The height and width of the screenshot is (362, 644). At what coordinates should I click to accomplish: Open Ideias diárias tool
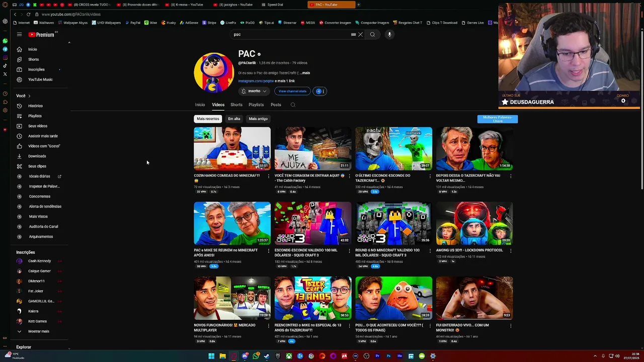(x=39, y=176)
